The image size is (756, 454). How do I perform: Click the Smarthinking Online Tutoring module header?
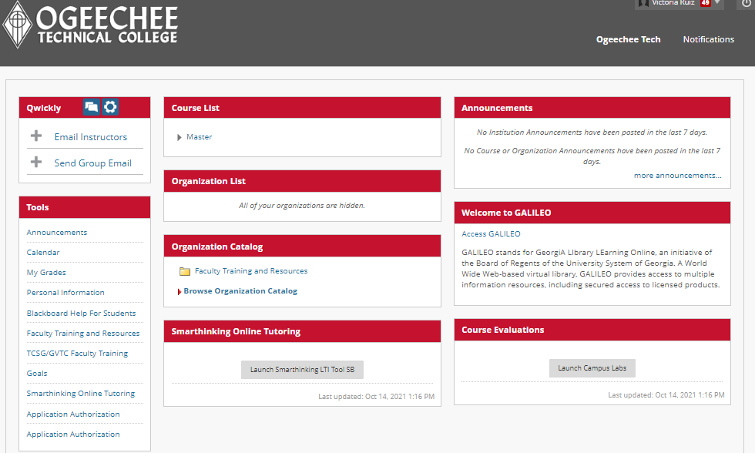point(302,332)
